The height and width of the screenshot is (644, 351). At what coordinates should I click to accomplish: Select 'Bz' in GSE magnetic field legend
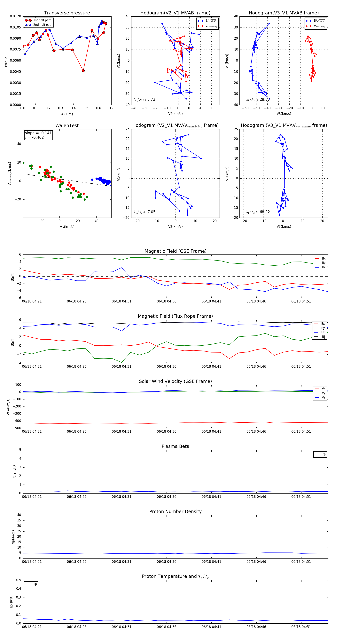pyautogui.click(x=320, y=267)
